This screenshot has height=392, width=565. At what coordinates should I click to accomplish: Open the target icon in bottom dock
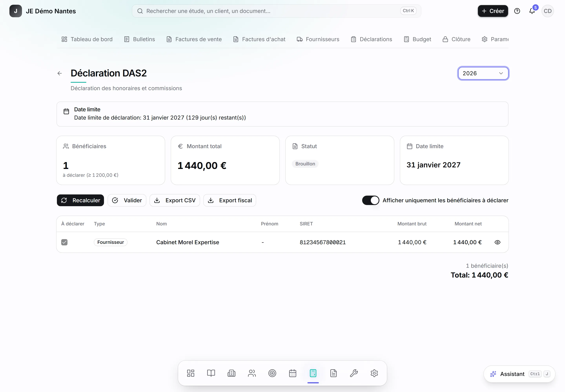(272, 373)
